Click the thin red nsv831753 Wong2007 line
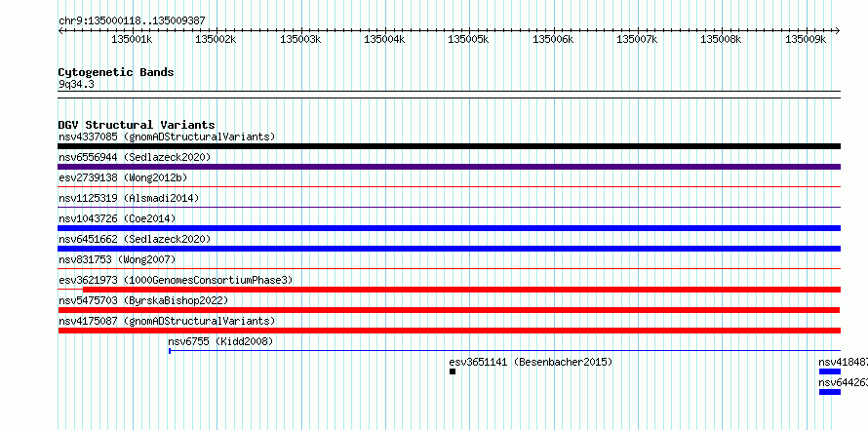This screenshot has height=430, width=868. coord(449,269)
